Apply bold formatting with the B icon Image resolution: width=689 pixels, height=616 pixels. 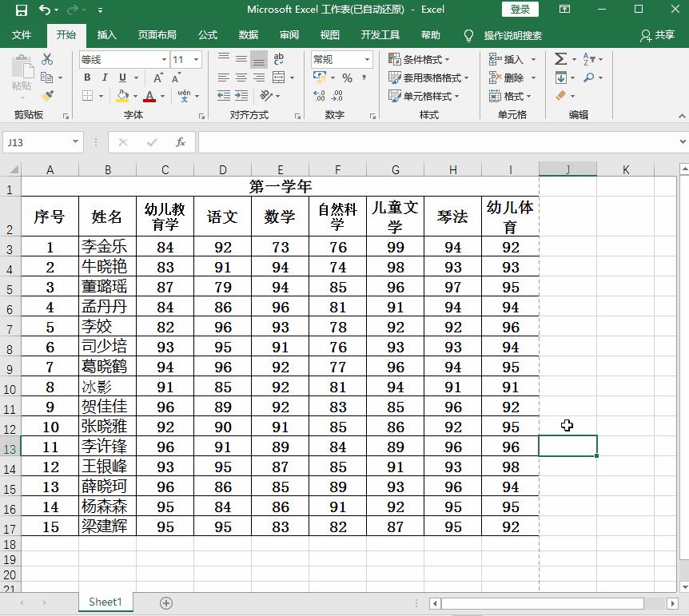[x=86, y=77]
